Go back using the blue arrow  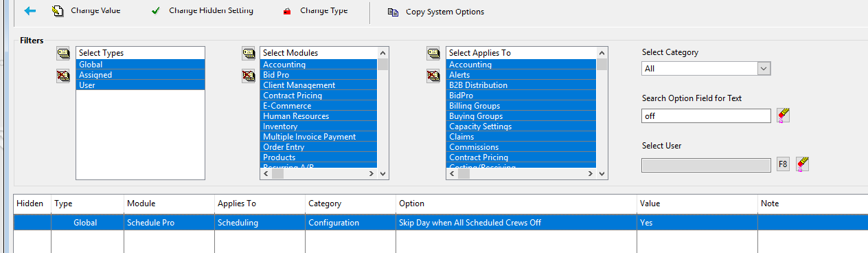(x=30, y=11)
